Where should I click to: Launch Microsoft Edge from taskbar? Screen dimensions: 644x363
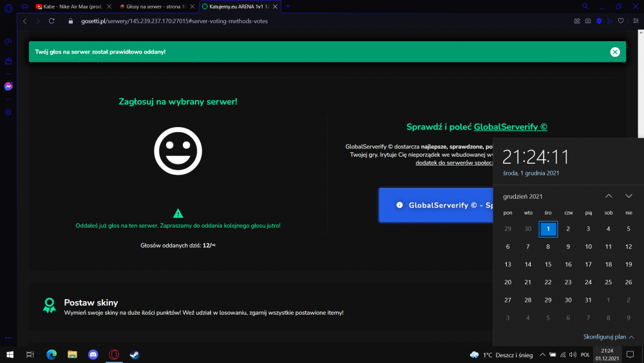click(52, 355)
